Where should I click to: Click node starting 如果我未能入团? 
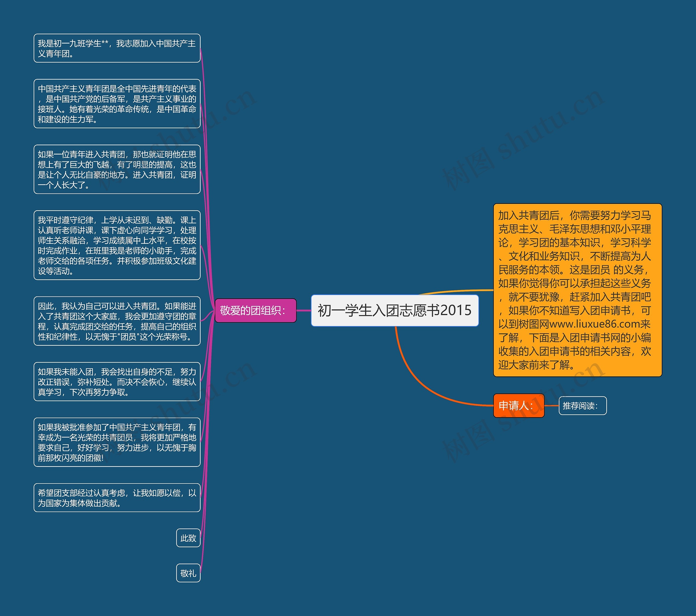(117, 381)
